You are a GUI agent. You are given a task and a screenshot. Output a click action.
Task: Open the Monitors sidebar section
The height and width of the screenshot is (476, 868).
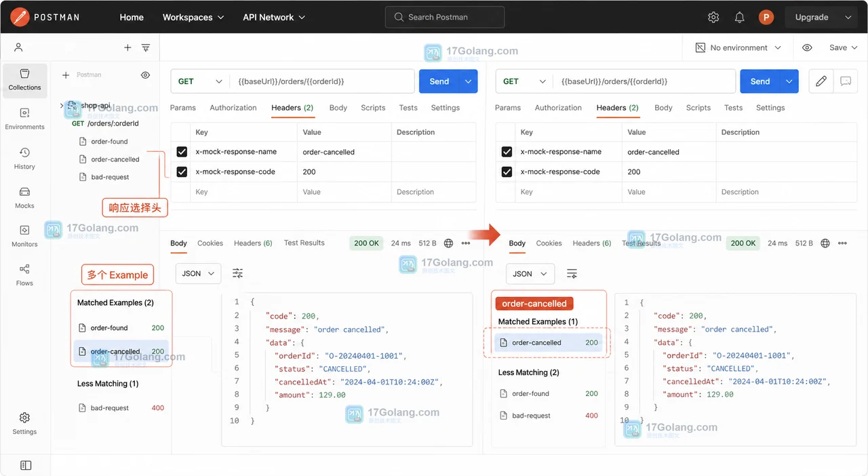[25, 237]
